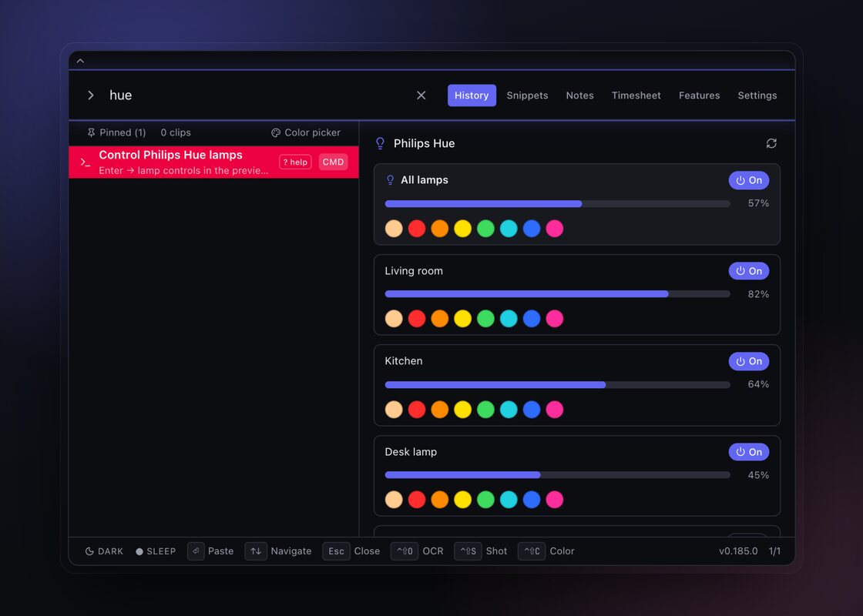Viewport: 863px width, 616px height.
Task: Click the v0.185.0 version label
Action: tap(738, 551)
